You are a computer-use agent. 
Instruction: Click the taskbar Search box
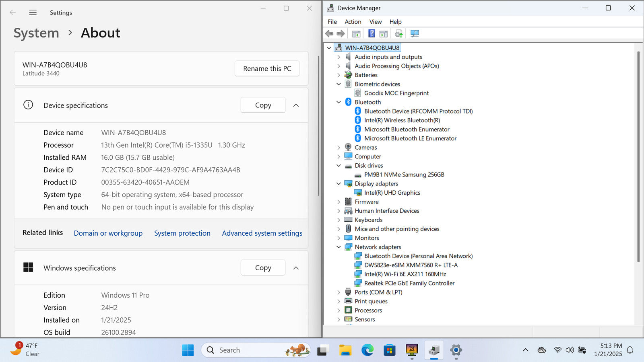256,350
